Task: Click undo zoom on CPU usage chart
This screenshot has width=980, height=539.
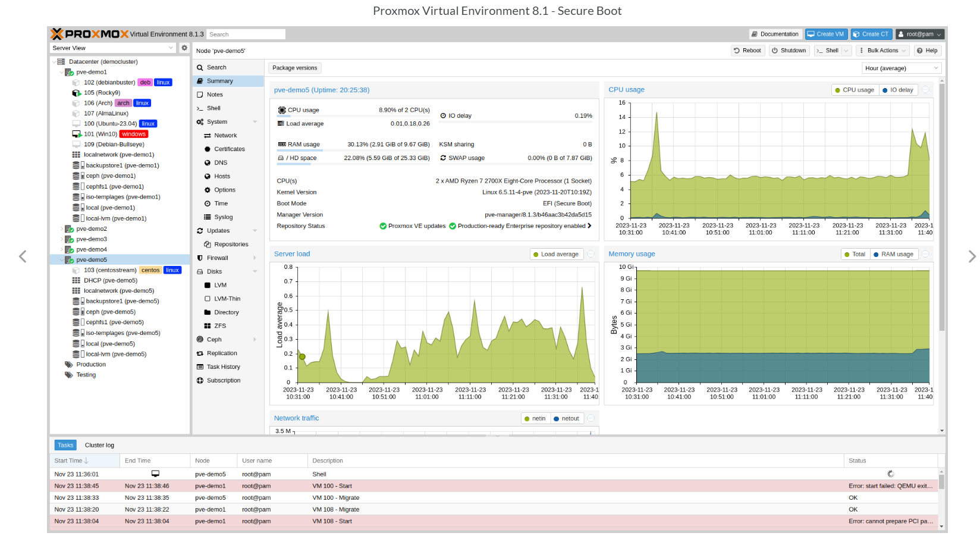Action: [926, 90]
